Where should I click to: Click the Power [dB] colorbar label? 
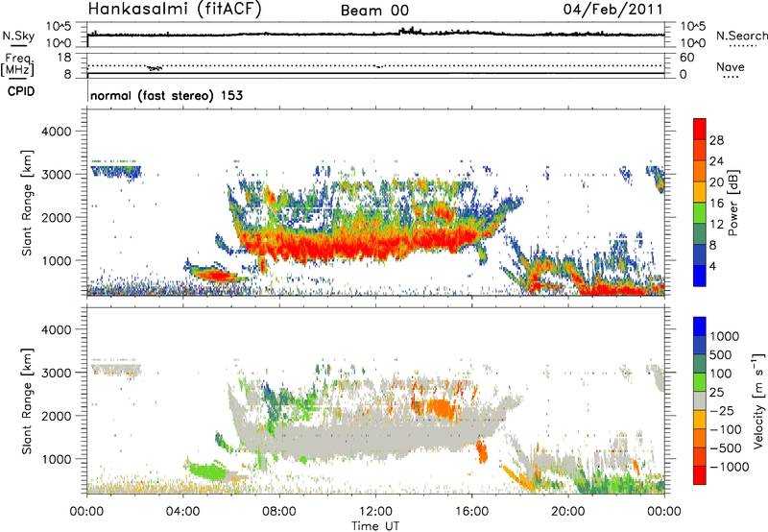coord(733,203)
